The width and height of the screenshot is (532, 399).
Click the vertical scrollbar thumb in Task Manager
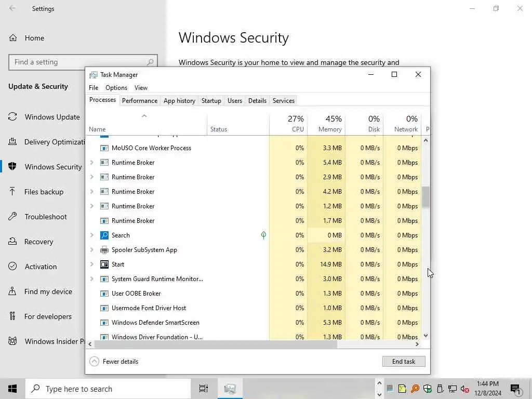[x=426, y=197]
